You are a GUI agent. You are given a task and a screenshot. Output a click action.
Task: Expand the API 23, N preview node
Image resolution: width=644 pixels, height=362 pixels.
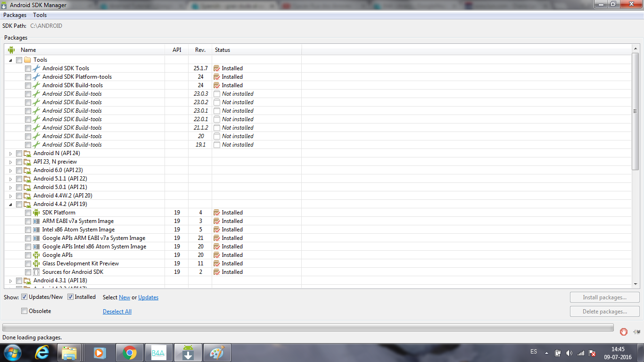pyautogui.click(x=11, y=162)
